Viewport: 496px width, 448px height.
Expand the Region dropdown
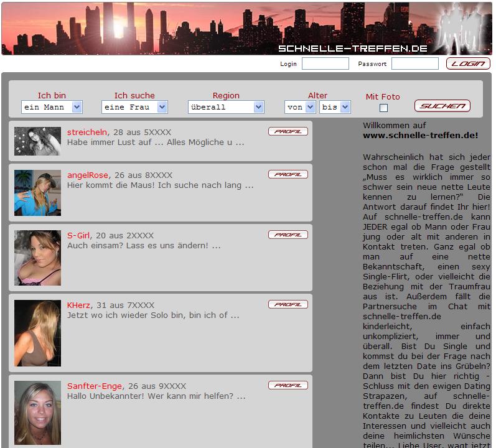point(226,107)
